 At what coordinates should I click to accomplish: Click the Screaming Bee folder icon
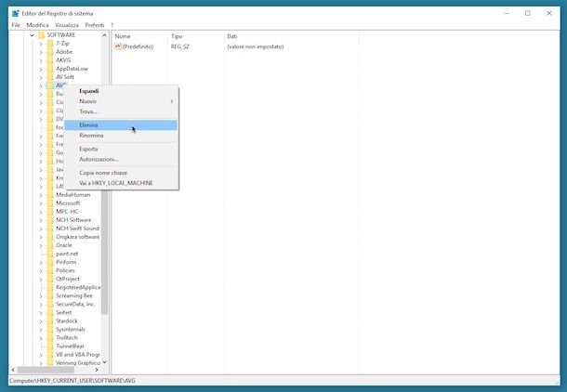click(x=50, y=295)
